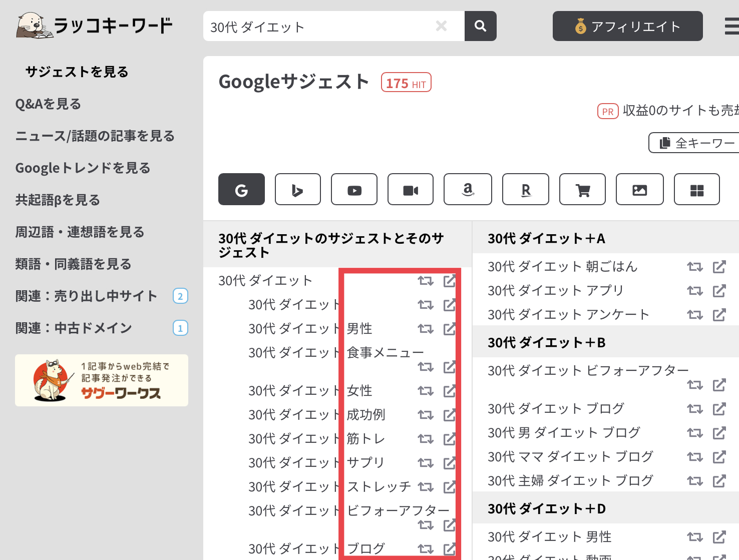
Task: Click the external-link icon beside サプリ
Action: (450, 463)
